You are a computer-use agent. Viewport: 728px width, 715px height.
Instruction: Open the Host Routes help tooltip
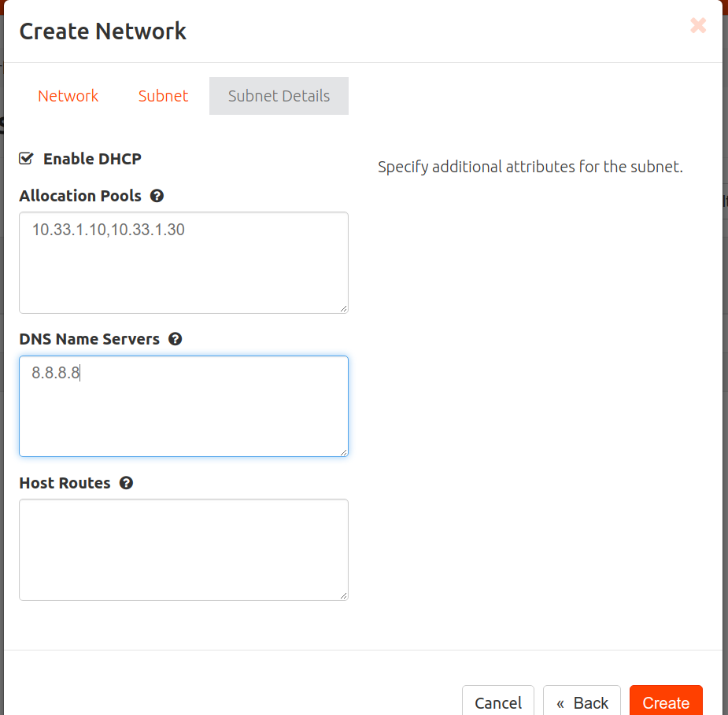[126, 482]
